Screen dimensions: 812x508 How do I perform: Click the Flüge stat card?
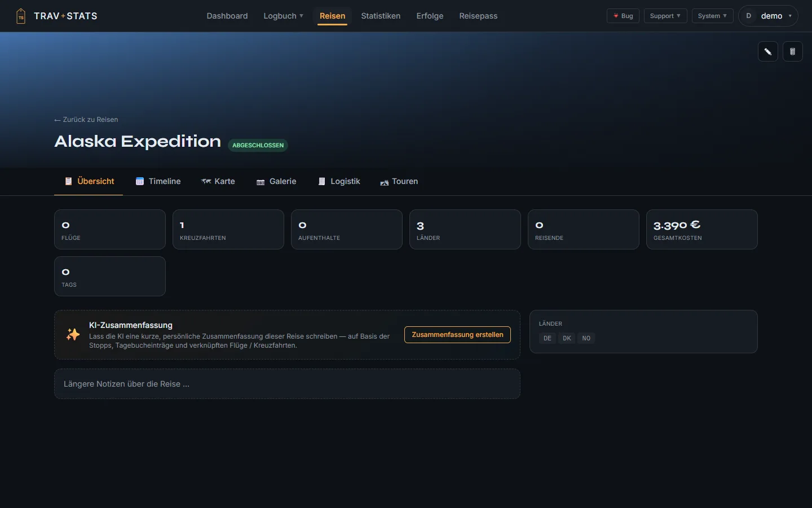[110, 230]
